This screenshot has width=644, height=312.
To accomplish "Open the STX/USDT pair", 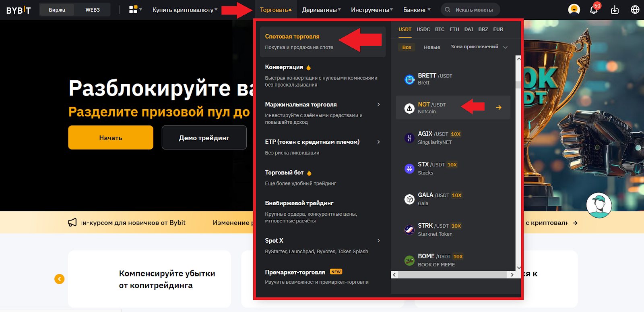I will click(x=453, y=168).
